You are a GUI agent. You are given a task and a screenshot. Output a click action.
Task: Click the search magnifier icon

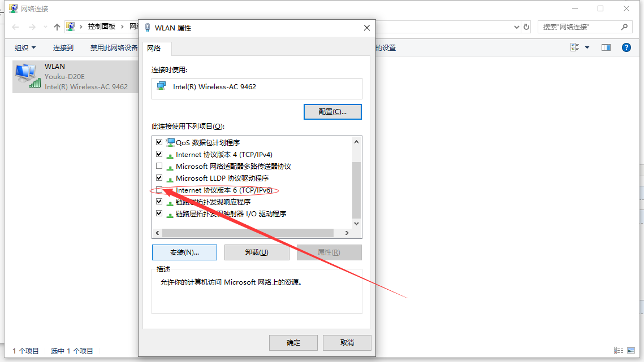(624, 27)
